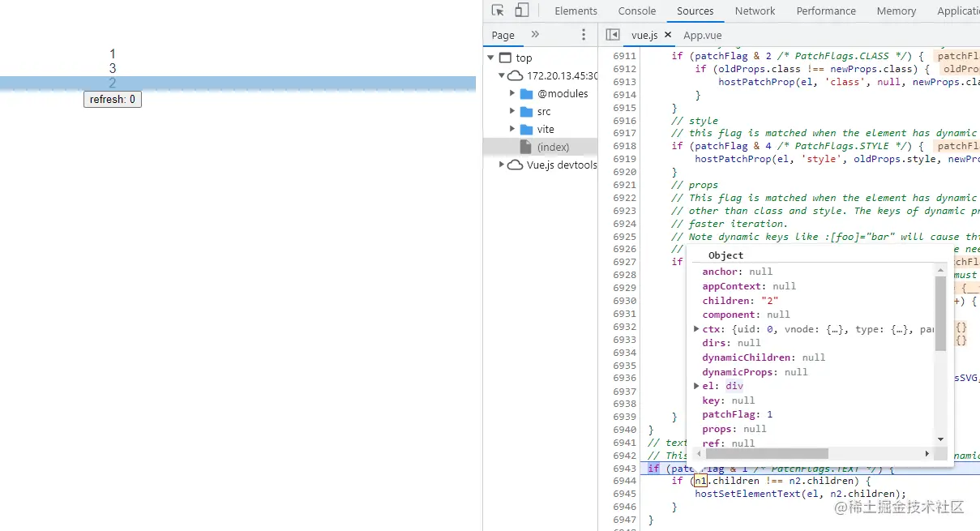Click the Vue.js devtools cloud icon
The width and height of the screenshot is (980, 531).
tap(516, 165)
